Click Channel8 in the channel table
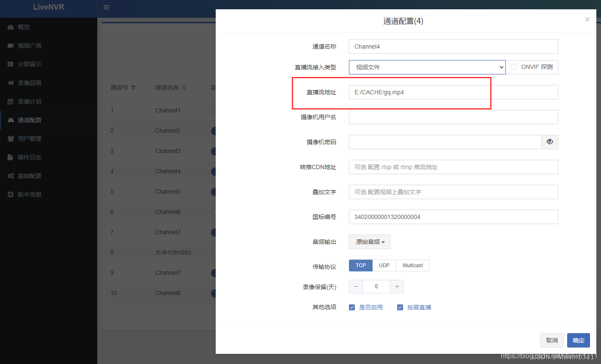The width and height of the screenshot is (601, 364). click(x=168, y=293)
